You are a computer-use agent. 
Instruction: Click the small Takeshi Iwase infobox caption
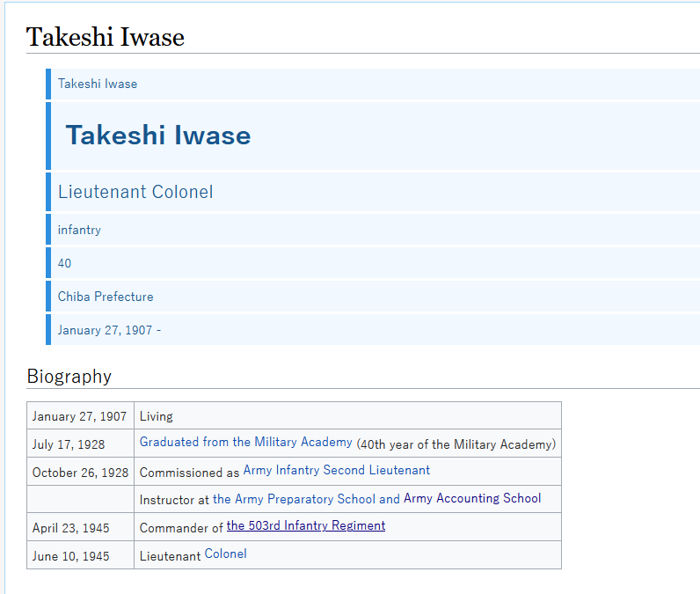(x=98, y=84)
